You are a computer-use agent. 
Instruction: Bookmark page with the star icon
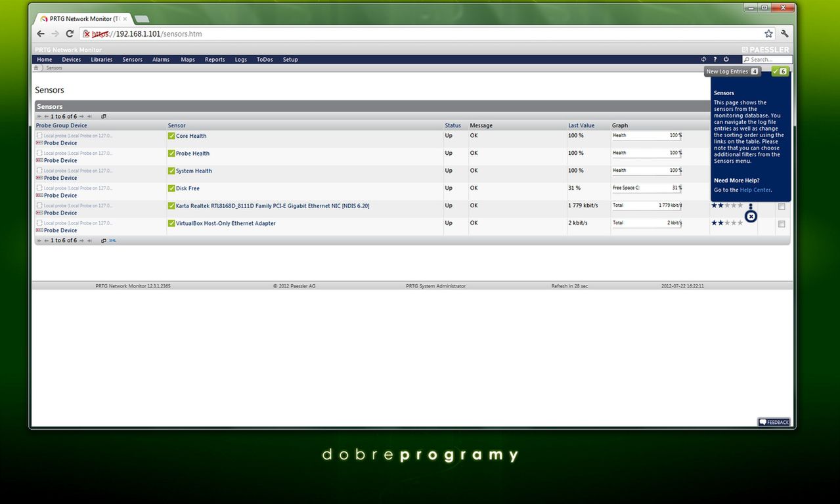click(768, 33)
